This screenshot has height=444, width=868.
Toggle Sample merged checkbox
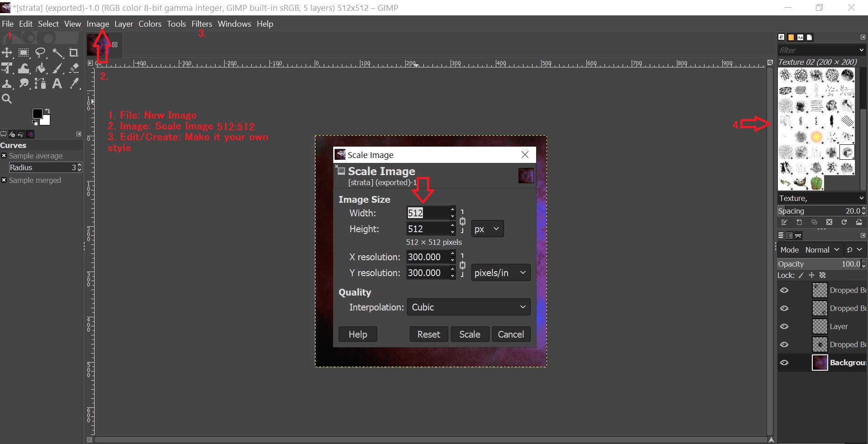(x=4, y=180)
